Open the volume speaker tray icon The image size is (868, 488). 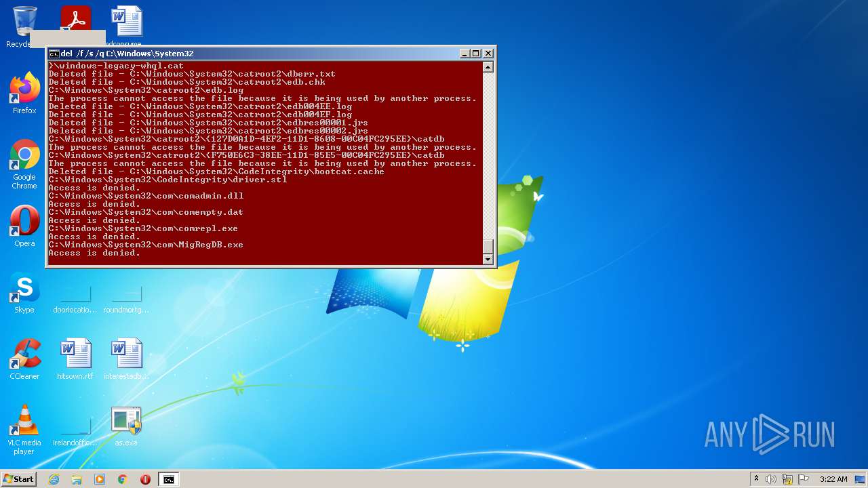pyautogui.click(x=771, y=479)
